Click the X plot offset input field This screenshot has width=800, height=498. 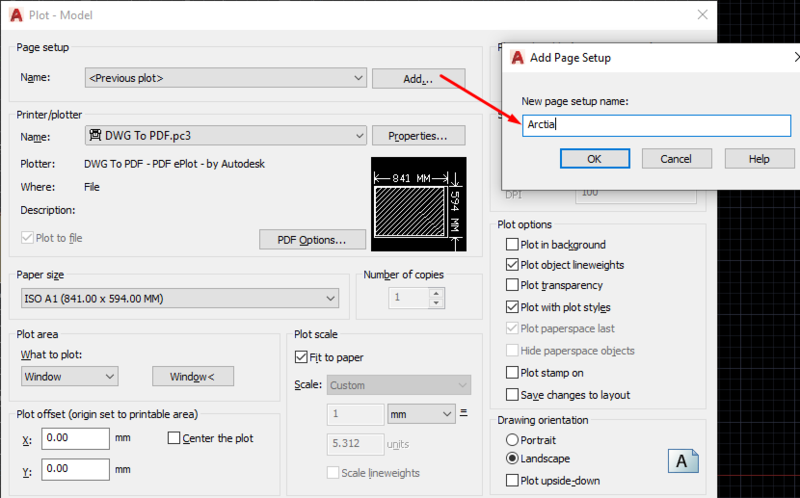click(x=76, y=438)
